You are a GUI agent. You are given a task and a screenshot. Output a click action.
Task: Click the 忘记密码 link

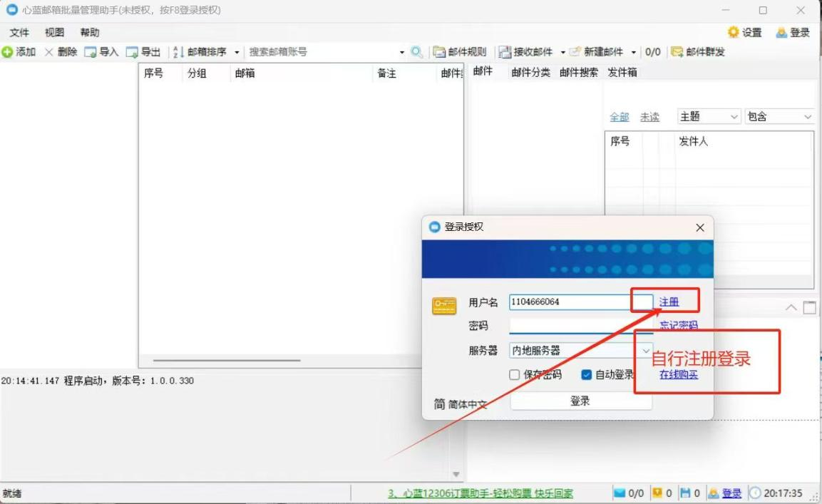click(679, 325)
